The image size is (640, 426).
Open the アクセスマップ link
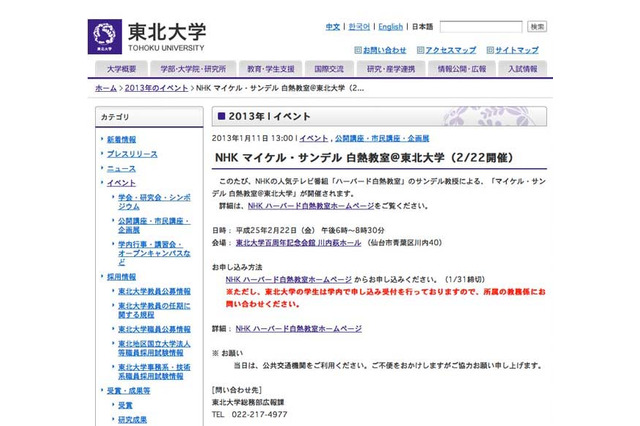451,50
